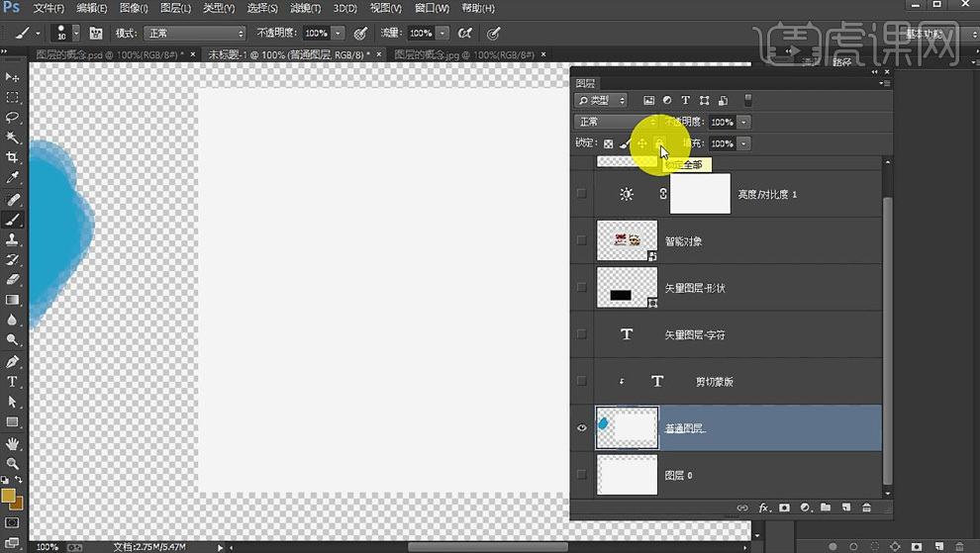Screen dimensions: 980x553
Task: Filter layers by shape layers
Action: pos(705,101)
